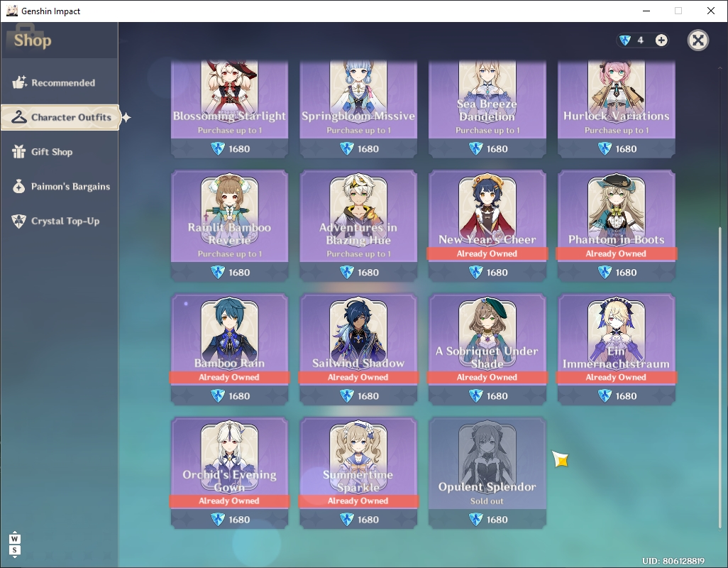This screenshot has width=728, height=568.
Task: Close the Shop with the X button
Action: [697, 40]
